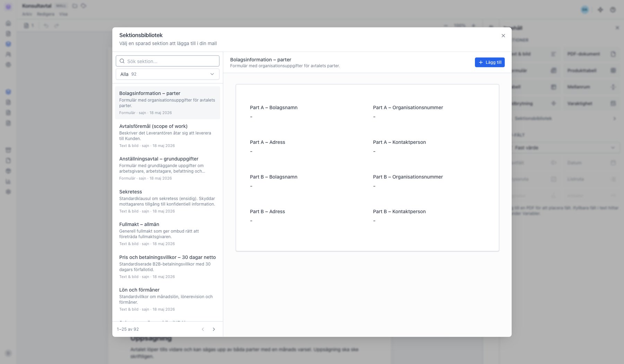Screen dimensions: 624x364
Task: Click the Mellanrum block in right panel
Action: coord(591,87)
